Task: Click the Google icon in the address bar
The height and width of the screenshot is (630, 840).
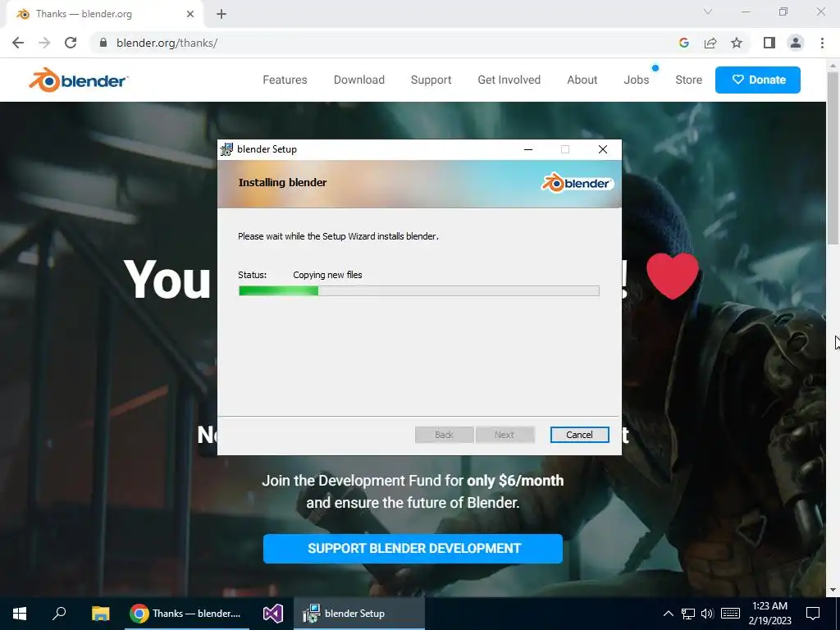Action: point(683,43)
